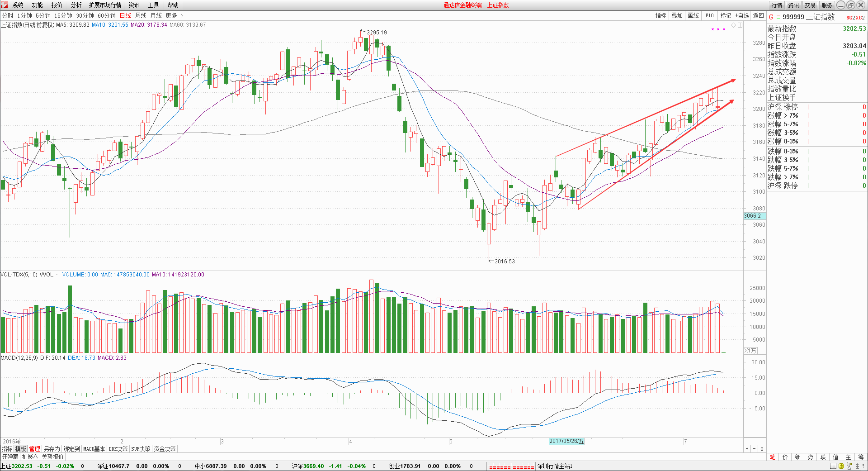The height and width of the screenshot is (471, 868).
Task: Click the plus zoom button below chart
Action: pos(747,449)
